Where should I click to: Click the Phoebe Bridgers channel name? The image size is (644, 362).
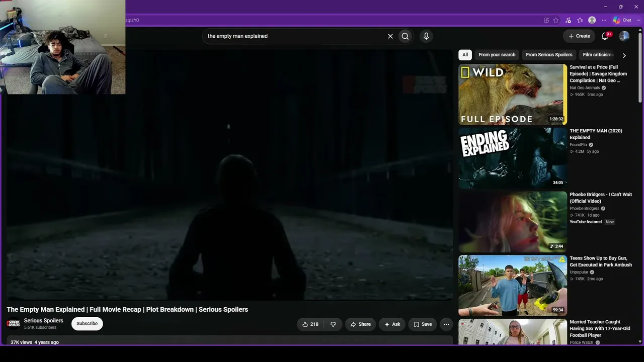584,209
